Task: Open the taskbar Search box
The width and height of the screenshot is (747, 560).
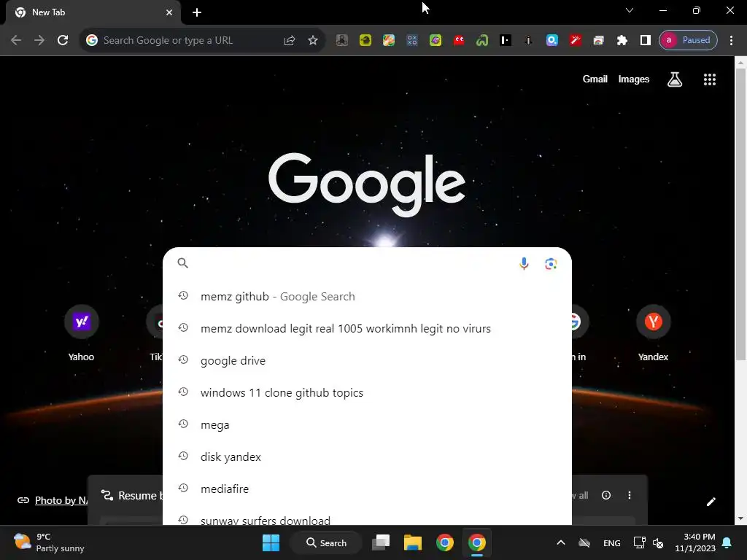Action: [326, 542]
